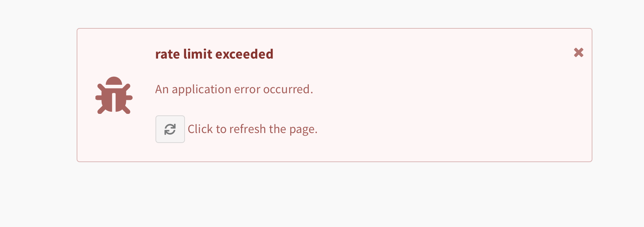Click the bug icon in the alert
This screenshot has height=227, width=644.
pos(114,95)
